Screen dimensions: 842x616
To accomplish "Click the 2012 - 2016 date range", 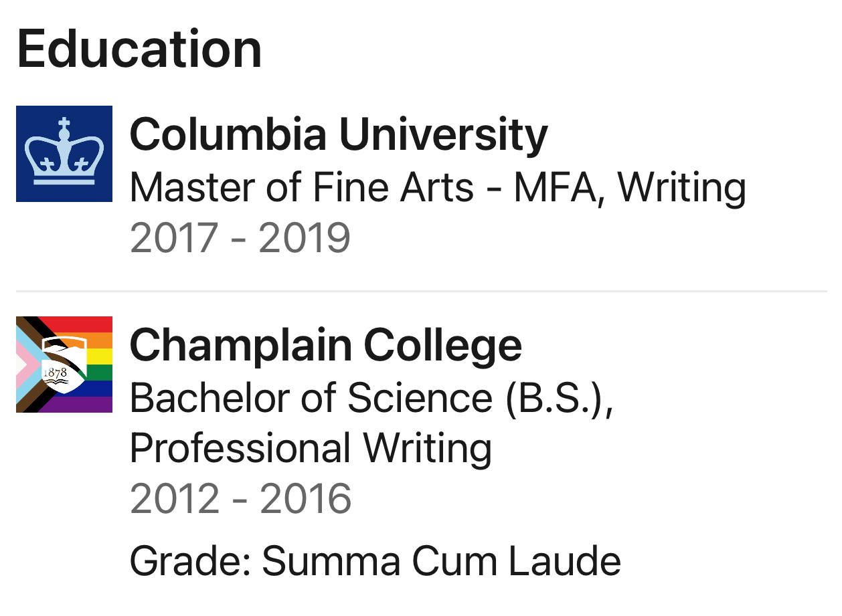I will pos(240,499).
